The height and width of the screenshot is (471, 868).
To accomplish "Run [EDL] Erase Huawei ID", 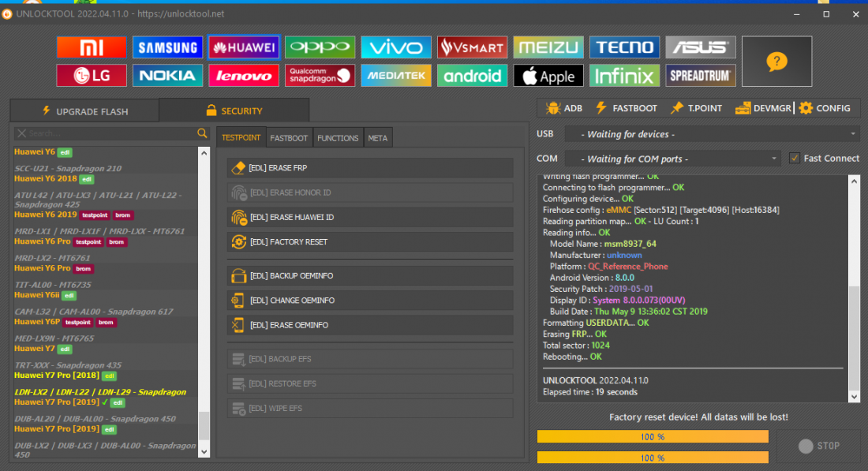I will coord(370,218).
